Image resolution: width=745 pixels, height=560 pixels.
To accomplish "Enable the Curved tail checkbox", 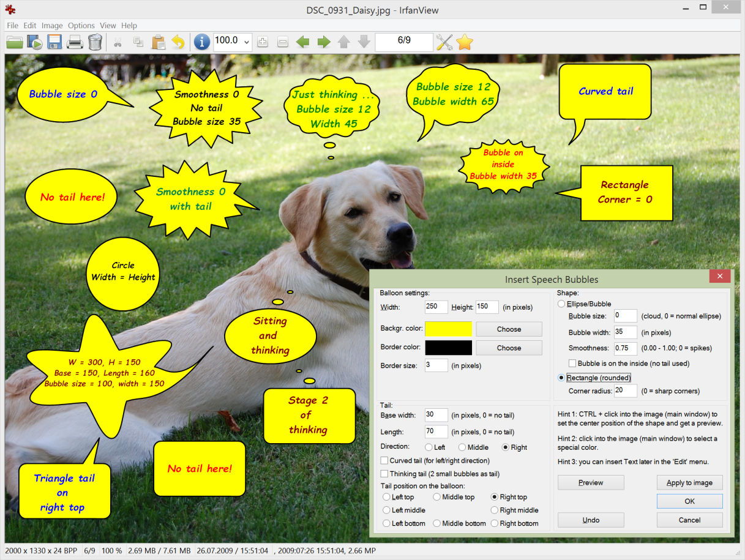I will (385, 460).
